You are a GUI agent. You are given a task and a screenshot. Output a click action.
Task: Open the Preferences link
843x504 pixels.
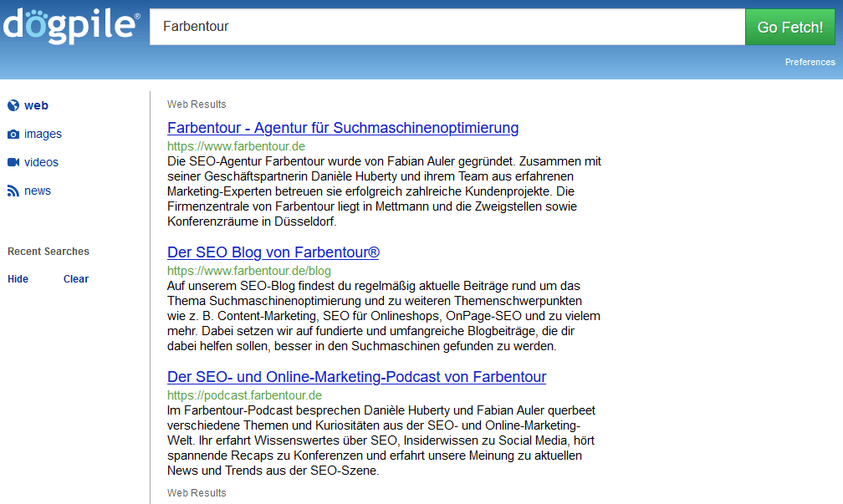(810, 62)
